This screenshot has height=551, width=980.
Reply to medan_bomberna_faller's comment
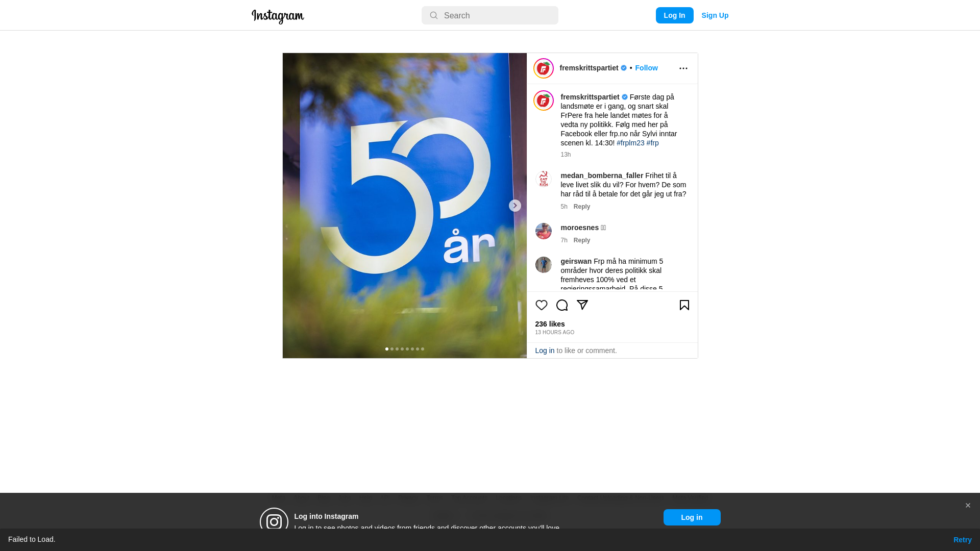(581, 207)
